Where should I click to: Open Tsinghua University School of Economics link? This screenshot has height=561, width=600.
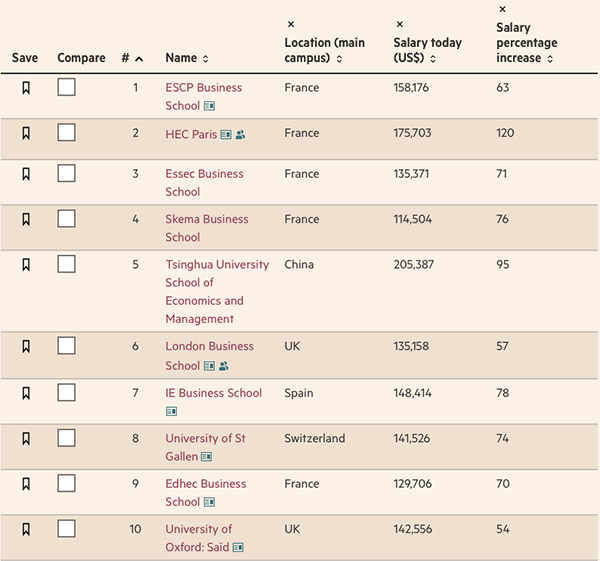coord(217,292)
